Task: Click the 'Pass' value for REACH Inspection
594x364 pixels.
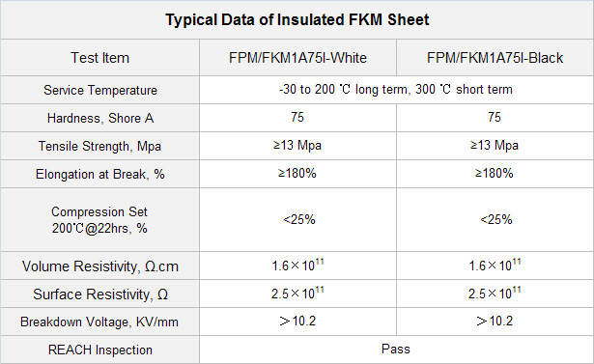Action: 396,349
